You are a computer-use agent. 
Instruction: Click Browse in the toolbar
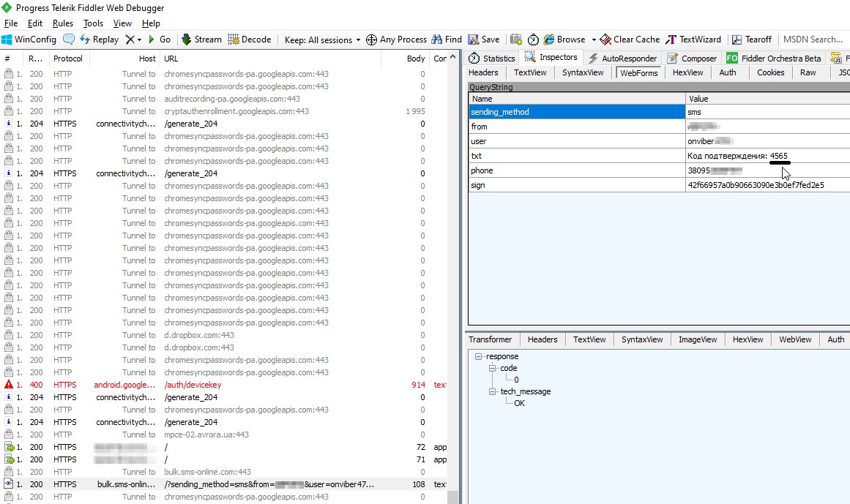point(564,40)
